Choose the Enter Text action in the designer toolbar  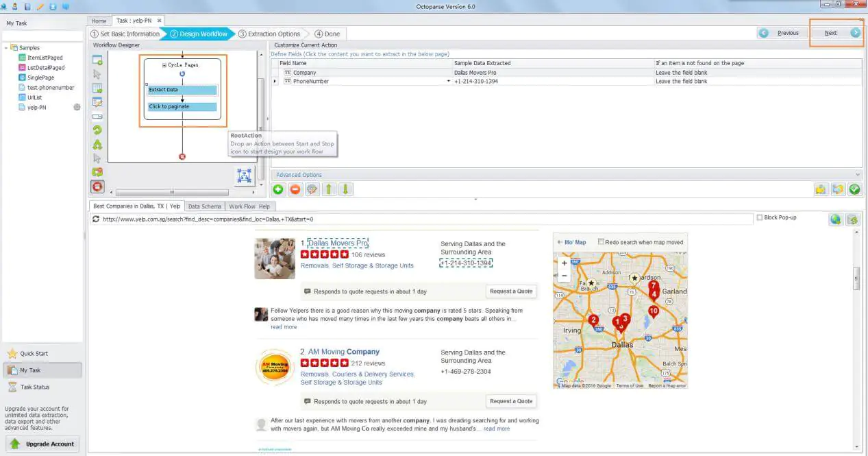97,102
